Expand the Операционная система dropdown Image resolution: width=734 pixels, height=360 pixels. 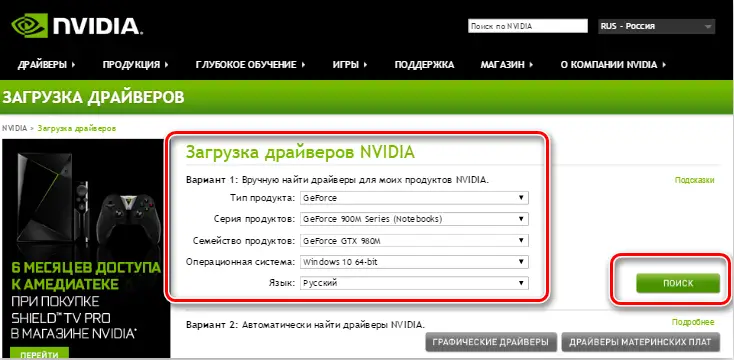(414, 262)
